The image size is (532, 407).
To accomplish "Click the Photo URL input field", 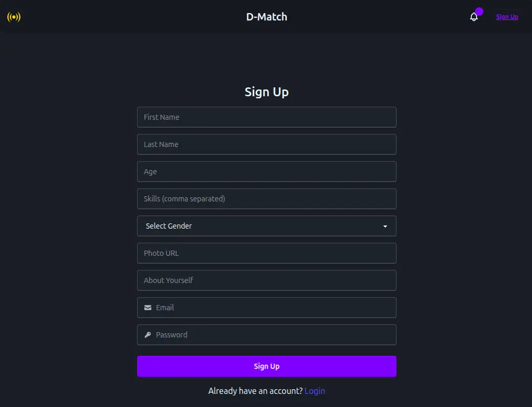I will coord(267,253).
